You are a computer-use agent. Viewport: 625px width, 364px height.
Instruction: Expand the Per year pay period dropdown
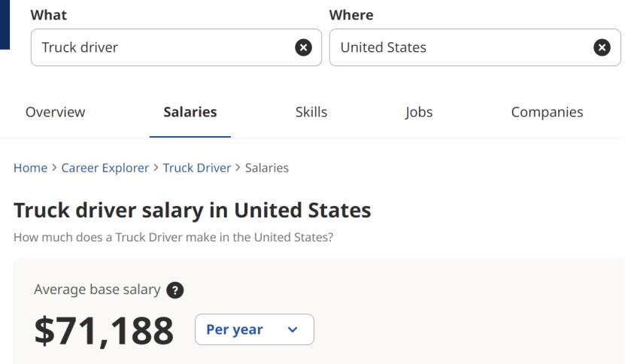click(x=253, y=329)
